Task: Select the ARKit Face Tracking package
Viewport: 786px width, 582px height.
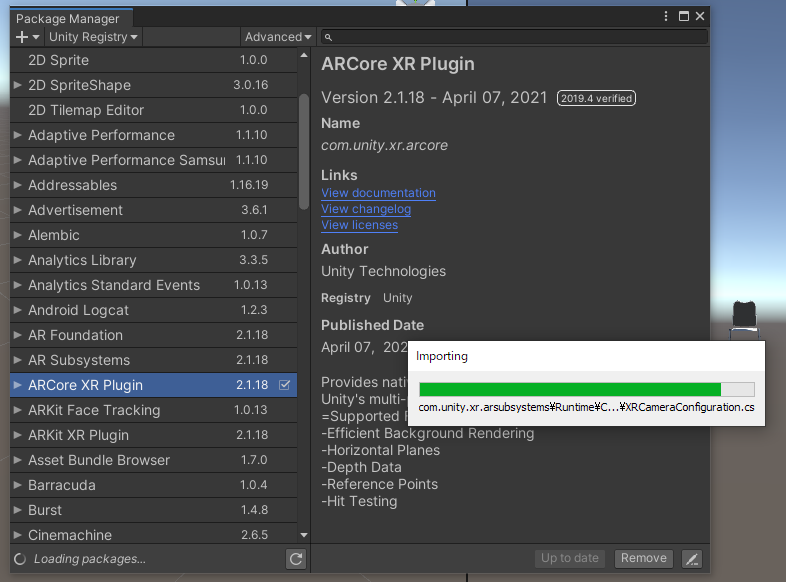Action: pyautogui.click(x=153, y=410)
